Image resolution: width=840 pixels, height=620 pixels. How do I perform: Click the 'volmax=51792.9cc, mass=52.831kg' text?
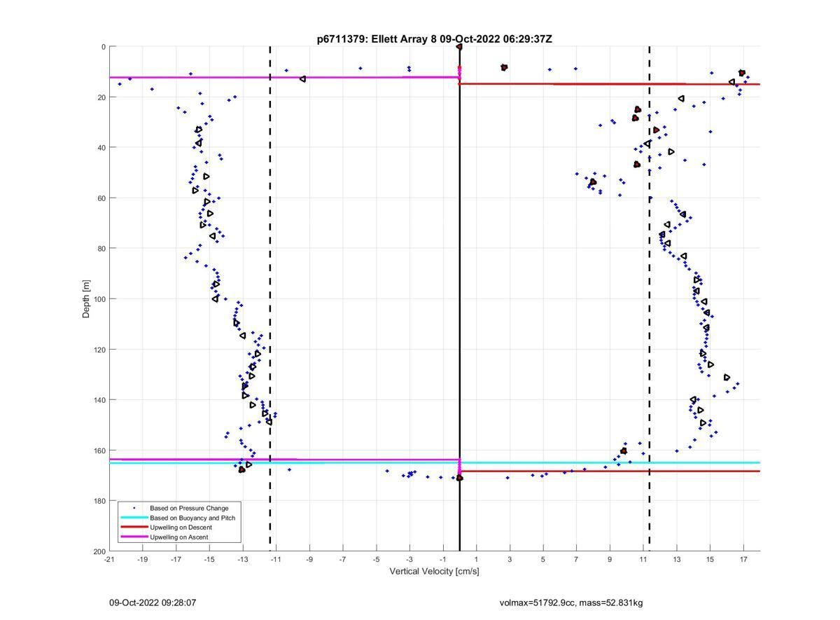[x=571, y=602]
